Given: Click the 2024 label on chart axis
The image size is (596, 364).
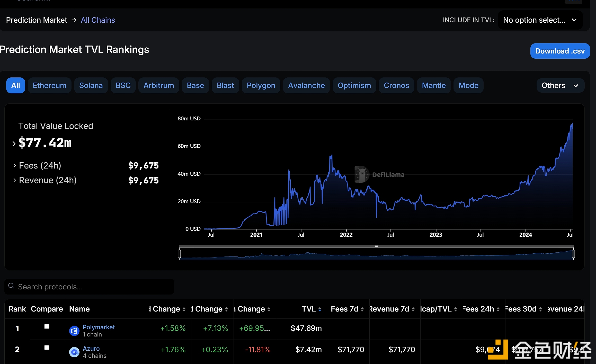Looking at the screenshot, I should click(526, 235).
